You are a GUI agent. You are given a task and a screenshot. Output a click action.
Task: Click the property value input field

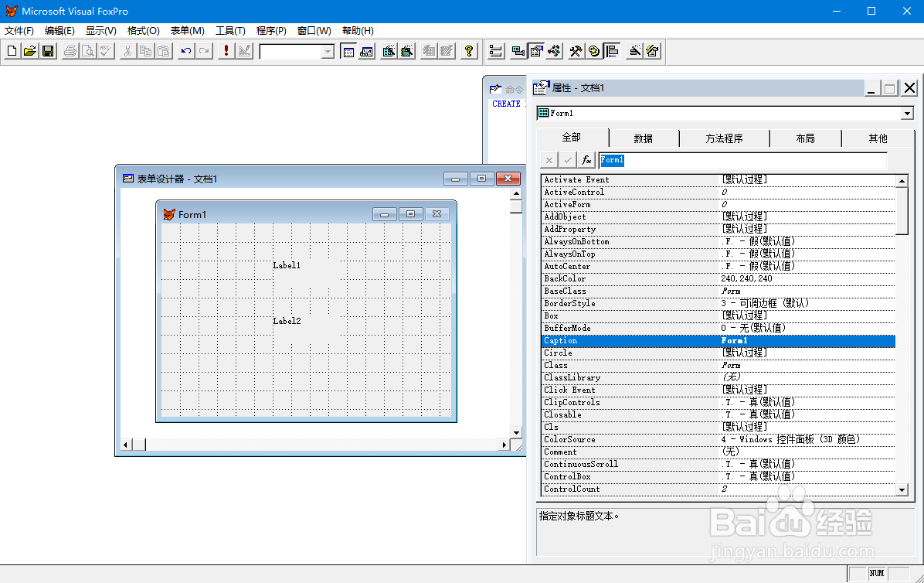click(742, 160)
